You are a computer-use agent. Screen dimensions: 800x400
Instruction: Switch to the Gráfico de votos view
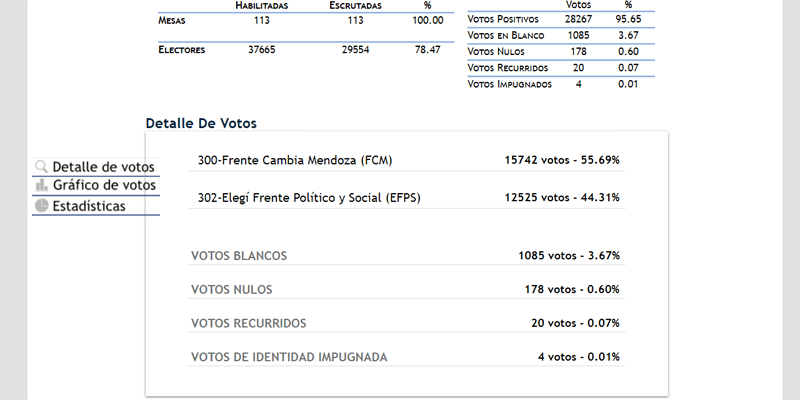96,186
